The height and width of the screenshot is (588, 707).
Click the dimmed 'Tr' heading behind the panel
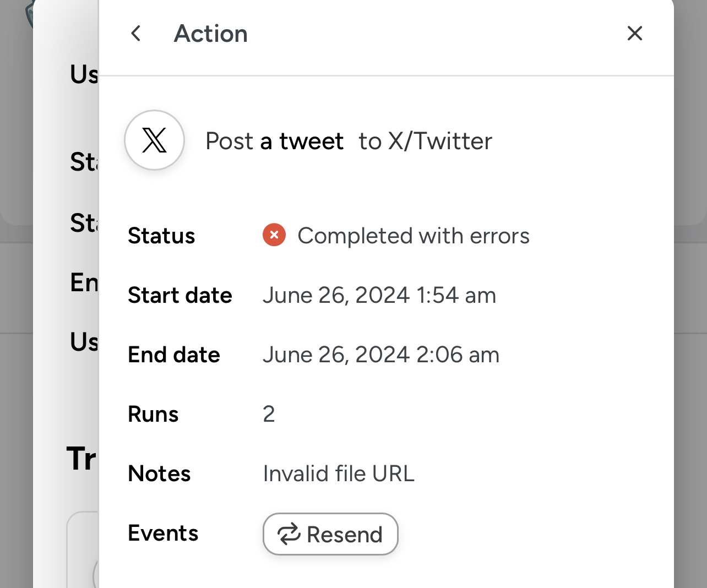pos(81,459)
